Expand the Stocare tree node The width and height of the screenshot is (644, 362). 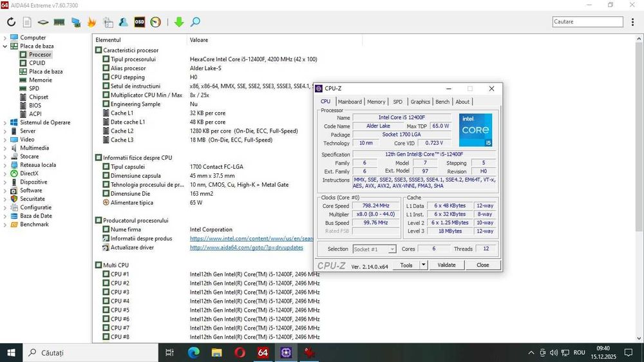pos(5,157)
